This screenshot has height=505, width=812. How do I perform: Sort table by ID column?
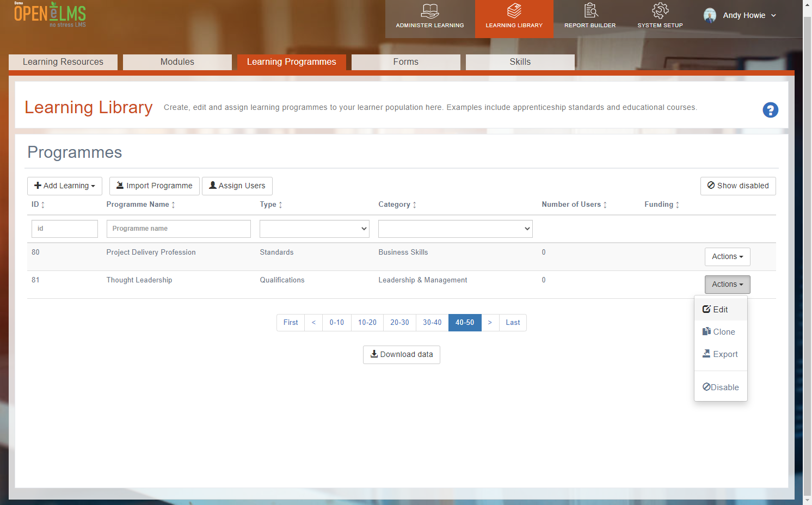tap(38, 205)
